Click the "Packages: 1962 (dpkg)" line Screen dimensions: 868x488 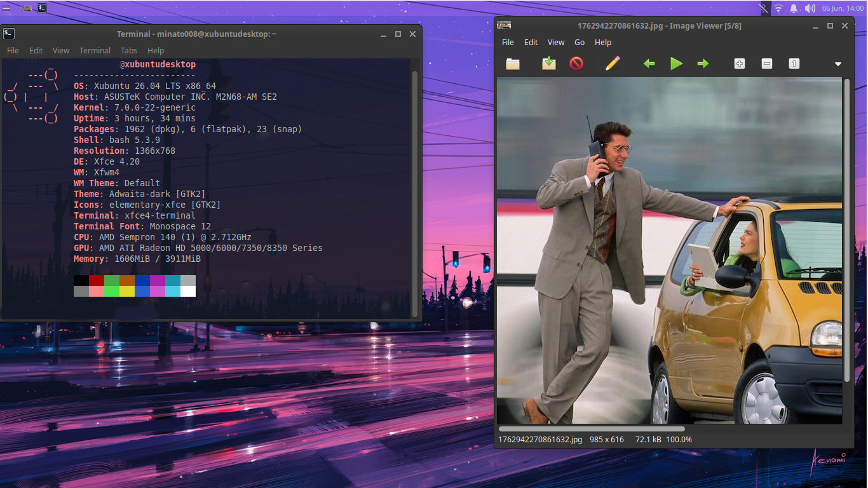point(188,129)
